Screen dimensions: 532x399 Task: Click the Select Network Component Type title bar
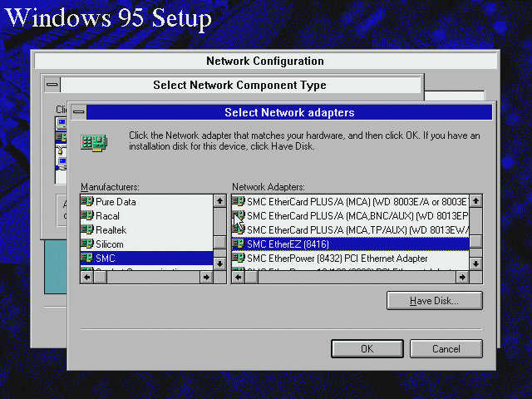(239, 85)
